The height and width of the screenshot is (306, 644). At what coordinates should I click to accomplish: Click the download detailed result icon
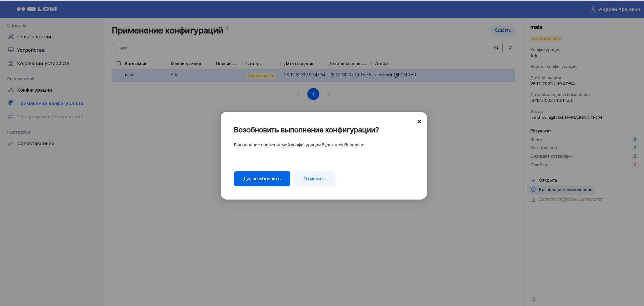[x=533, y=200]
